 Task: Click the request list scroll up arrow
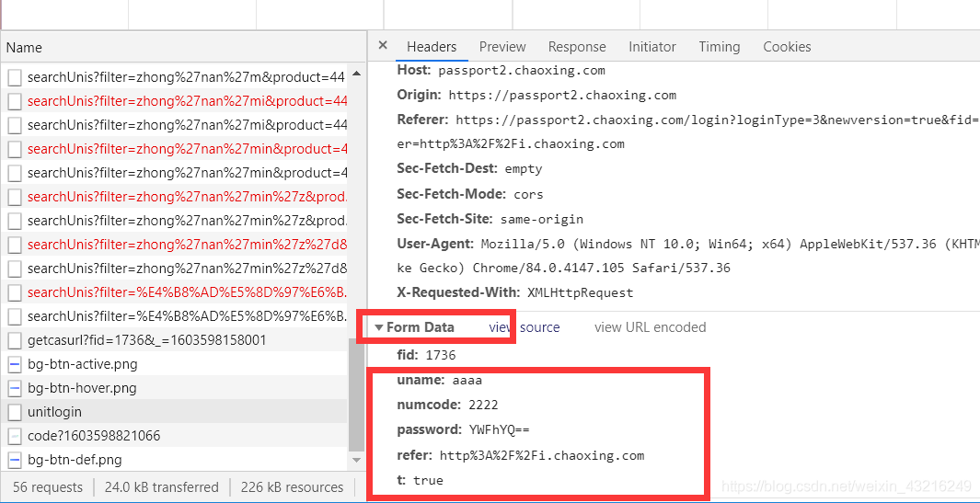click(x=357, y=74)
